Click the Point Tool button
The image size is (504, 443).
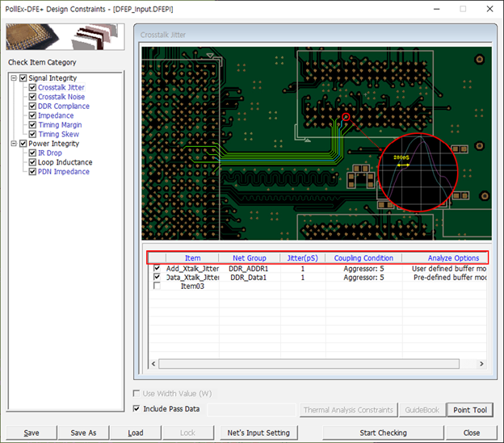(469, 410)
